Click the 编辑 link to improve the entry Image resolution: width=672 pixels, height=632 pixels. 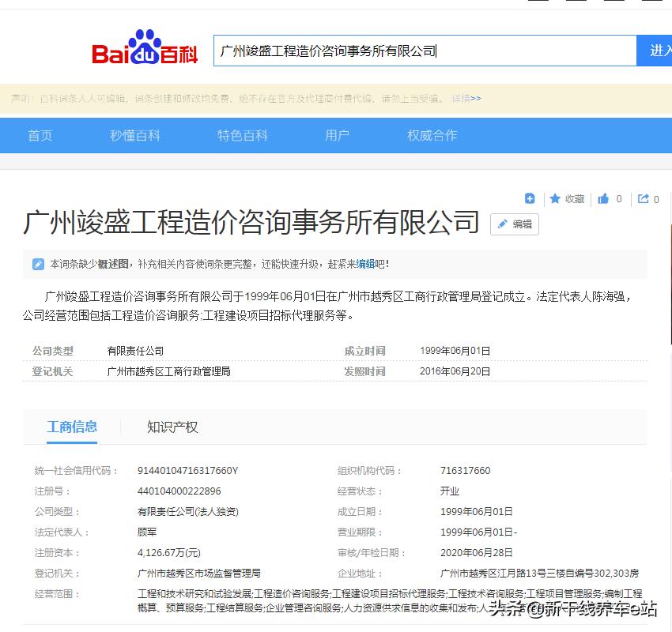[368, 264]
